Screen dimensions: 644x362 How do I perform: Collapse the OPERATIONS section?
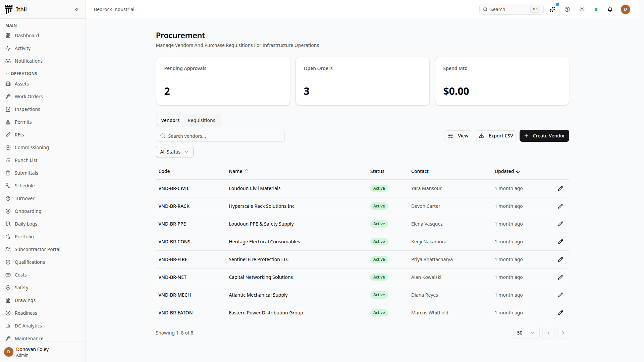click(x=21, y=73)
